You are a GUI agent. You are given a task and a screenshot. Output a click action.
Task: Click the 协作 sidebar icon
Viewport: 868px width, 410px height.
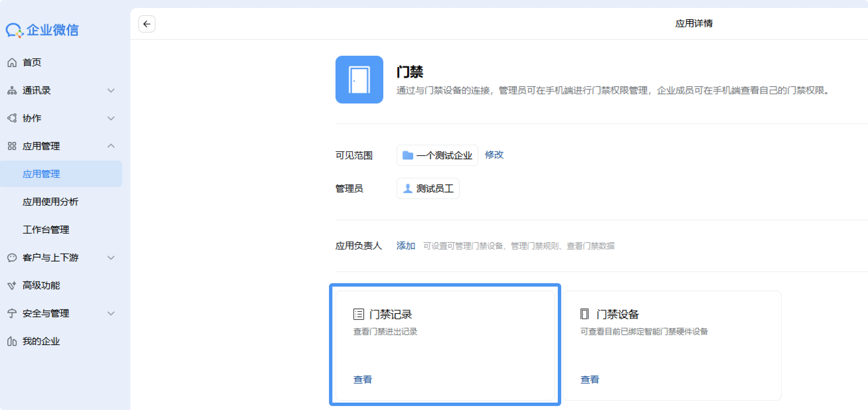[12, 118]
